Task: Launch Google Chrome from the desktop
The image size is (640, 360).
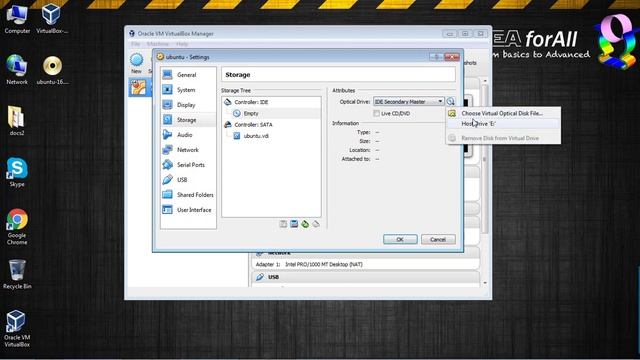Action: click(17, 227)
